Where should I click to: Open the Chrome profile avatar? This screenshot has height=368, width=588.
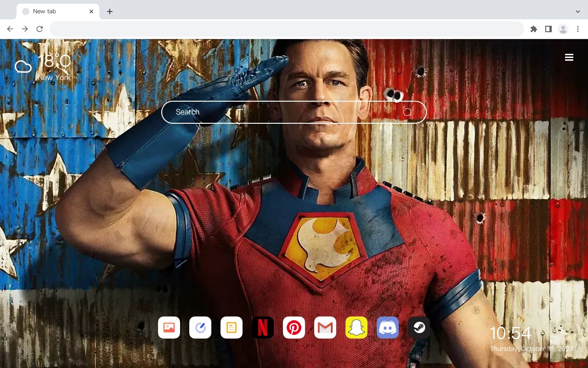coord(563,29)
